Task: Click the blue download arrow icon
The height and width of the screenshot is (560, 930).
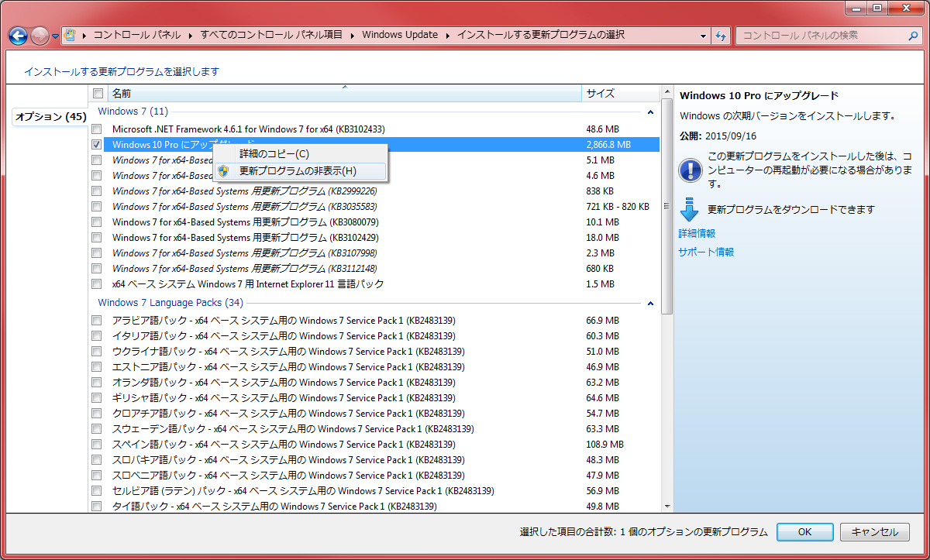Action: (x=690, y=209)
